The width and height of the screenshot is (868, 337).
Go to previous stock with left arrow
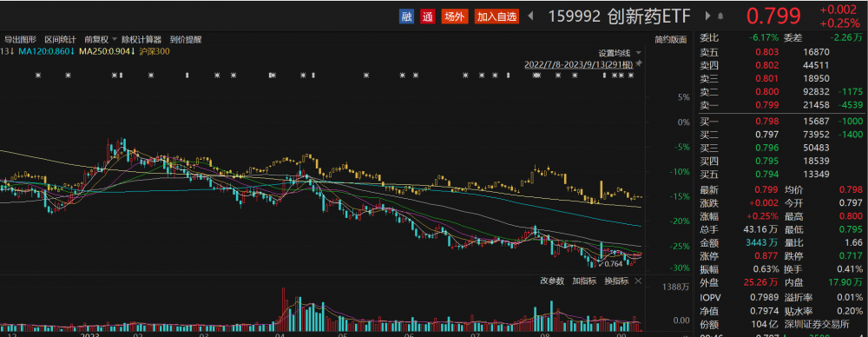530,17
